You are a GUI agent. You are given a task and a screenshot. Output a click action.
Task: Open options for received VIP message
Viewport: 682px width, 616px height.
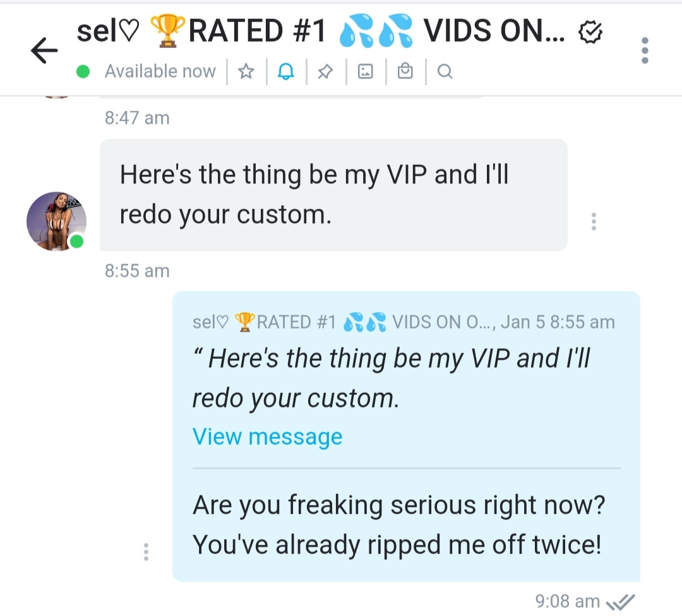click(x=594, y=221)
